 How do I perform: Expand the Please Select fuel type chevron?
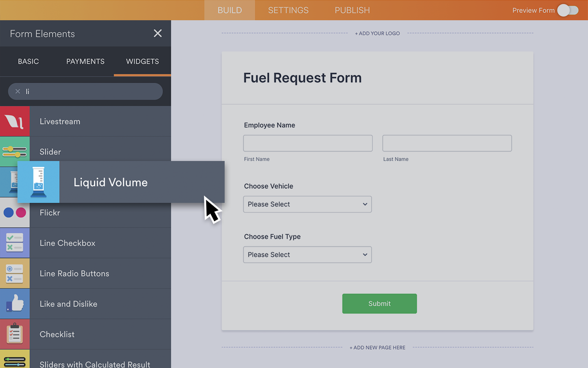point(365,254)
